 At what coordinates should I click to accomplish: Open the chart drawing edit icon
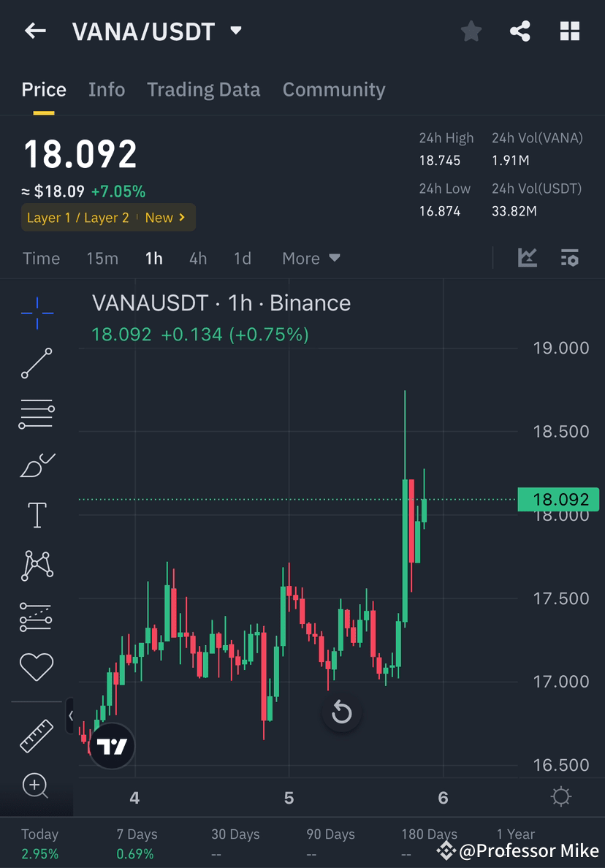coord(527,258)
